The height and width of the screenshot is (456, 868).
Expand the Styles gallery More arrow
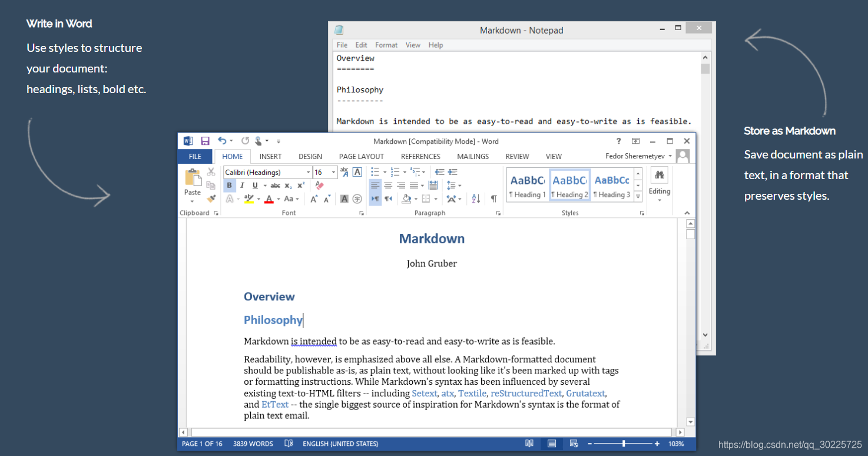638,197
